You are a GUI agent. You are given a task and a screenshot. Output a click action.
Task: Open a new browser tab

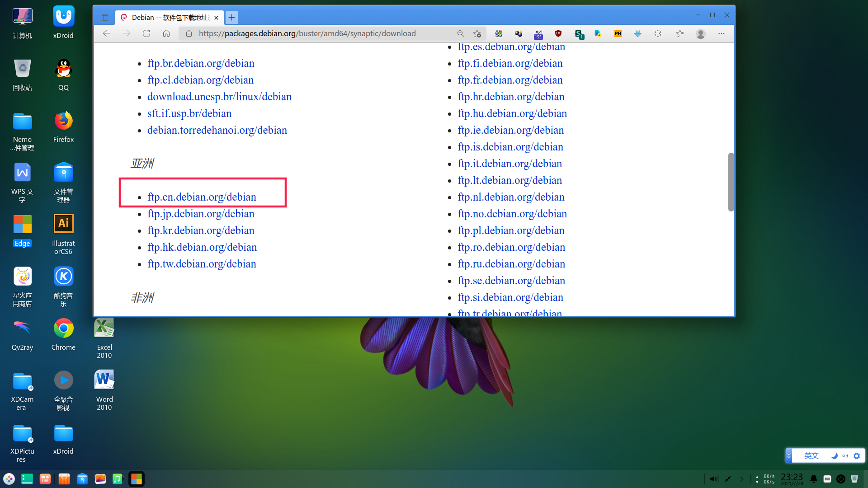[x=231, y=18]
